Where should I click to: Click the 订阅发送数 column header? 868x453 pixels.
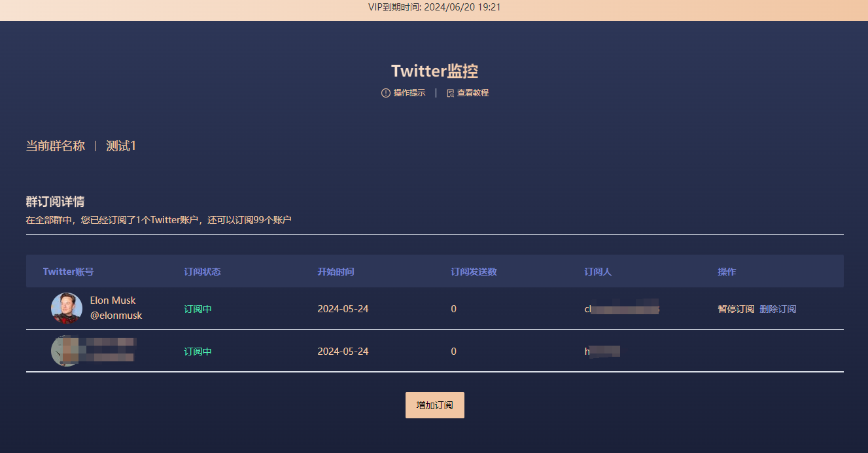pos(474,272)
